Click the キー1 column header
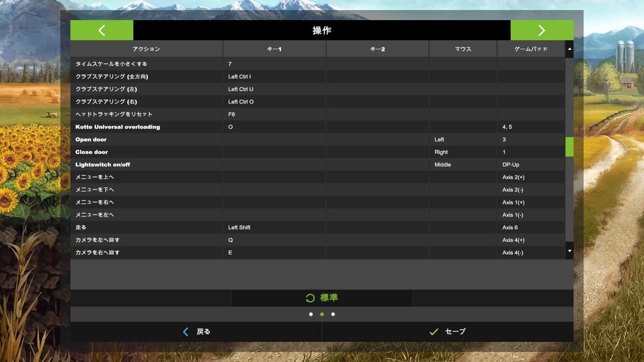The height and width of the screenshot is (362, 644). (x=274, y=49)
